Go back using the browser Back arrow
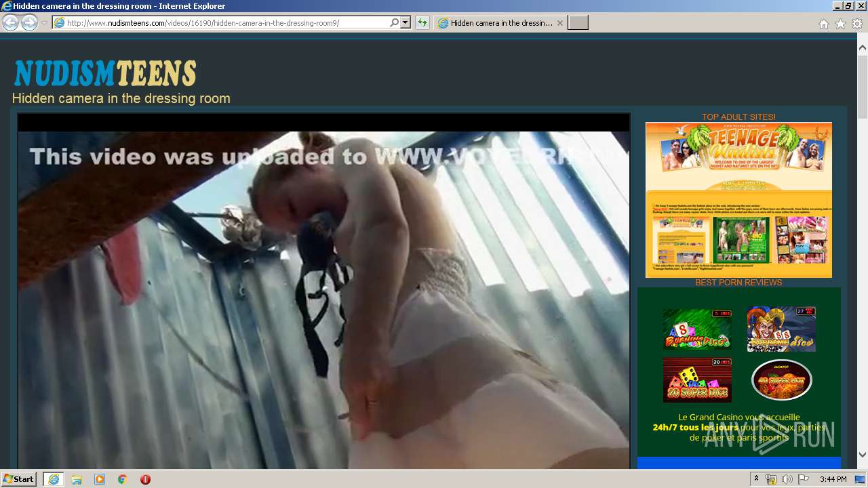 (x=10, y=22)
